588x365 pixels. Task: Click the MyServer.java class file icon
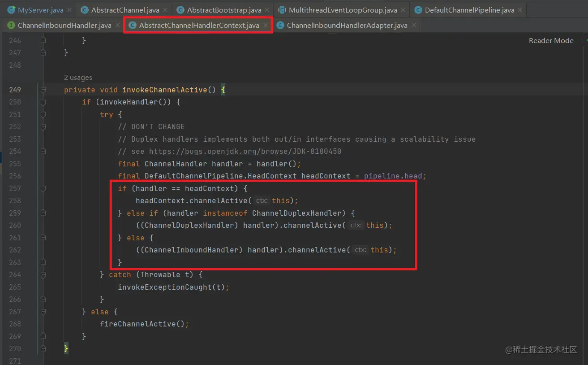[x=11, y=10]
